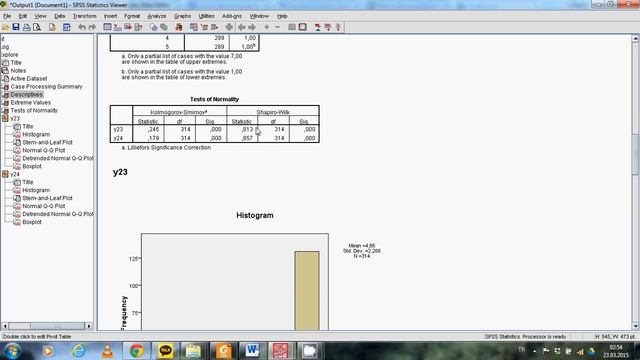Select Notes in the outline pane

tap(18, 71)
